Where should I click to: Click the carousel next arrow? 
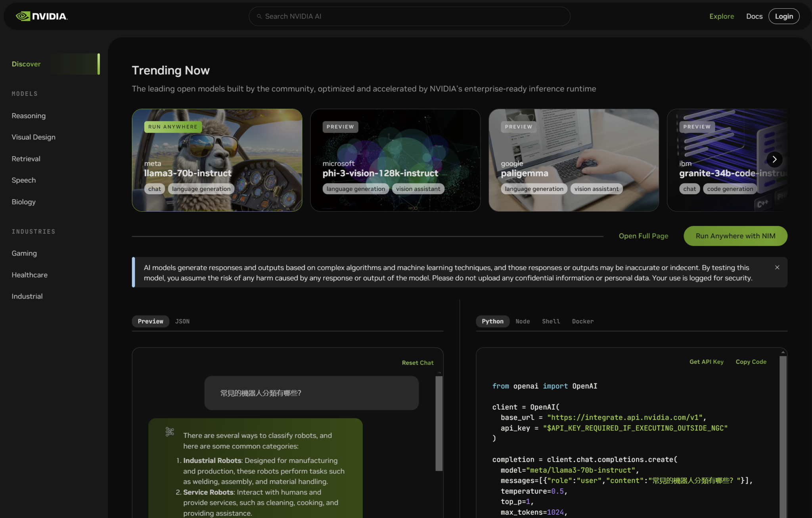pos(774,159)
